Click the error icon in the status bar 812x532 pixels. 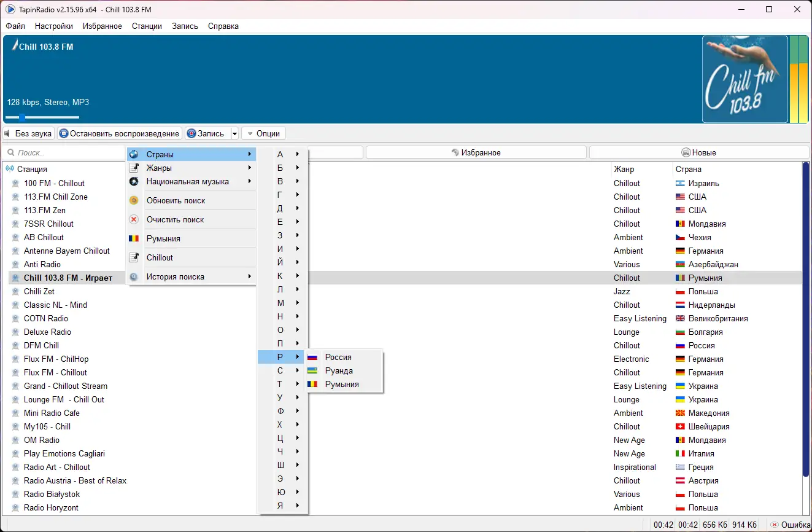tap(775, 525)
